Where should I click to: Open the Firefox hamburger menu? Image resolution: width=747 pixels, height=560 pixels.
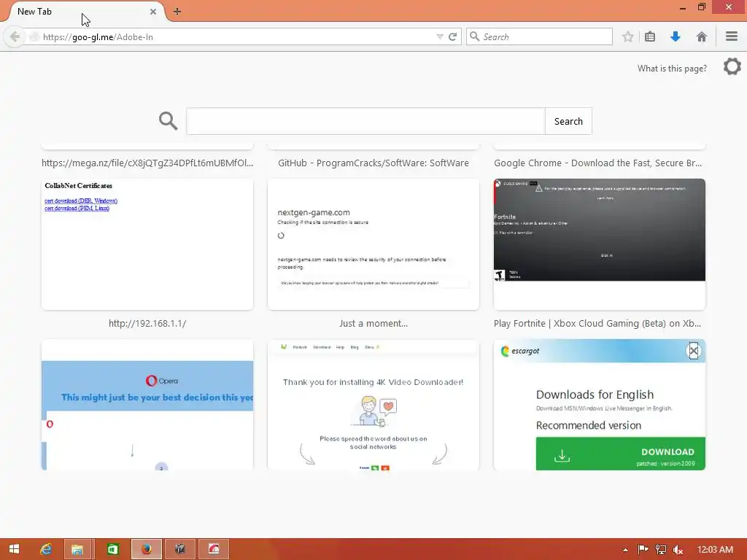[x=732, y=36]
